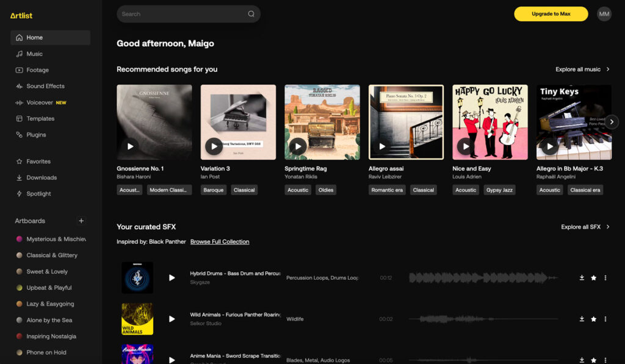Select the Oldies tag

[x=326, y=190]
